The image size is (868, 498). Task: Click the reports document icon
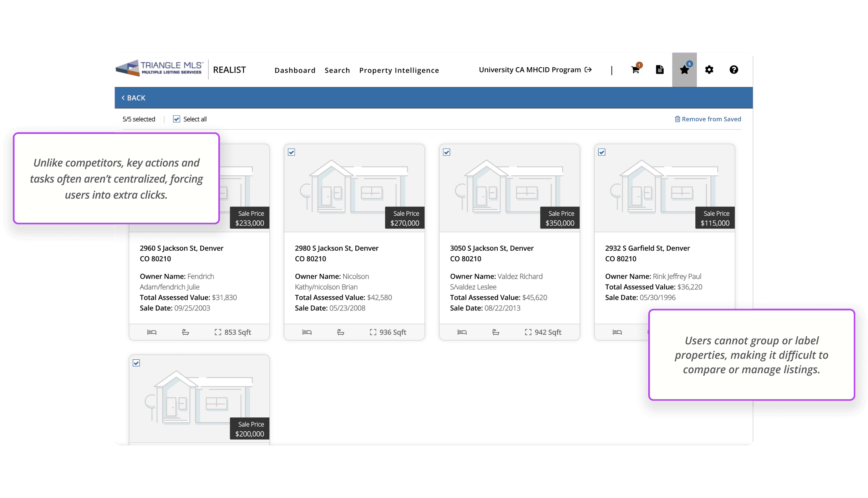pos(660,70)
